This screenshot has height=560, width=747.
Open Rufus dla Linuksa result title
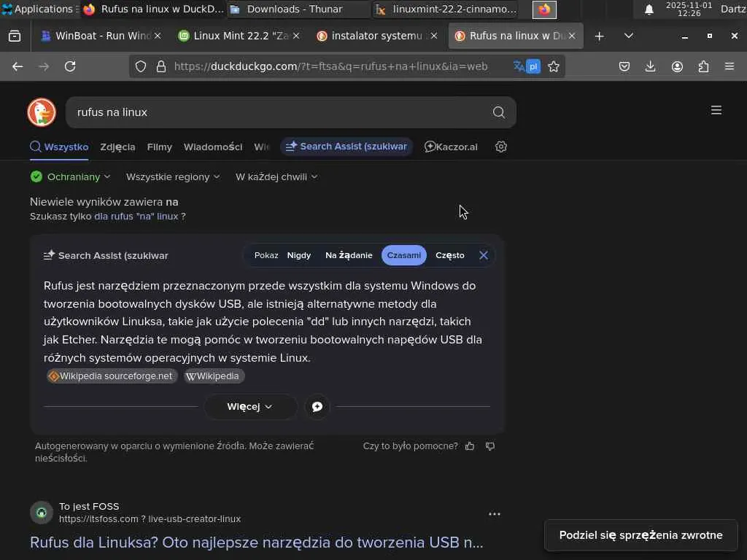tap(256, 542)
